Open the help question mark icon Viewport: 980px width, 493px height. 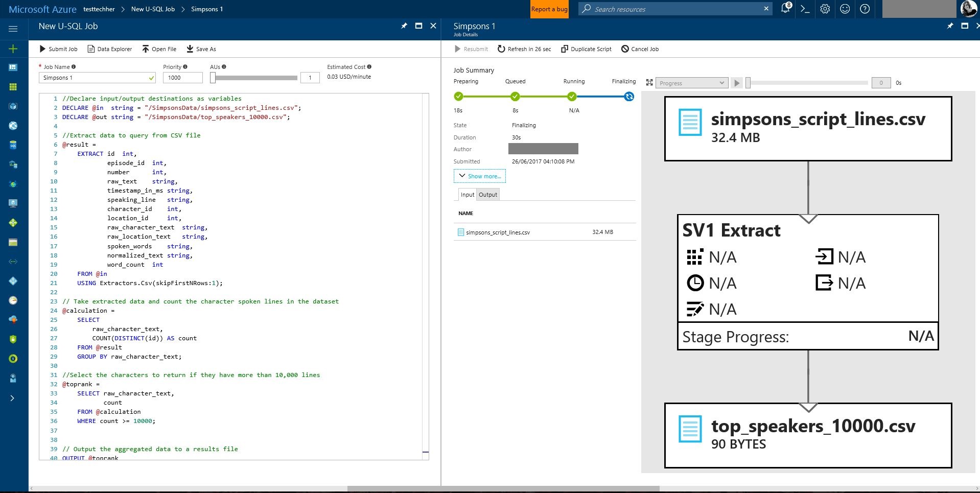(x=865, y=9)
